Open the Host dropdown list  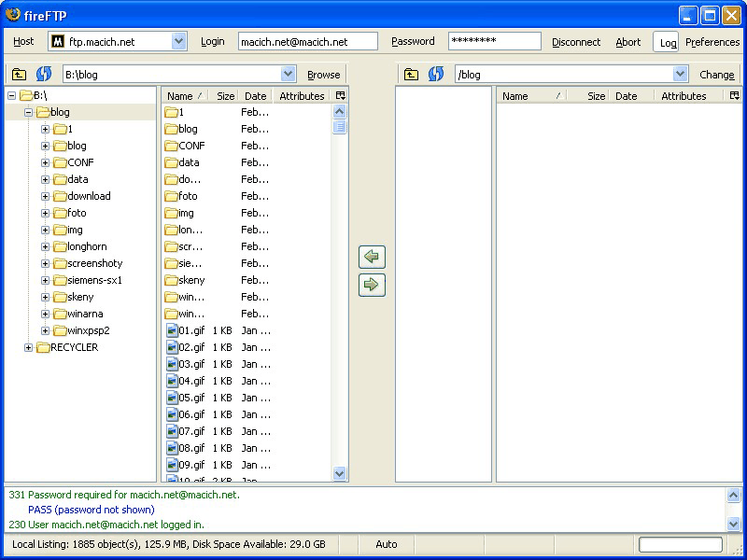[178, 41]
